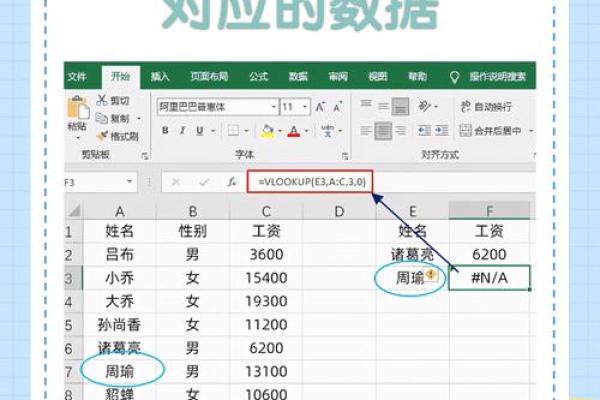
Task: Toggle italic formatting I
Action: (183, 131)
